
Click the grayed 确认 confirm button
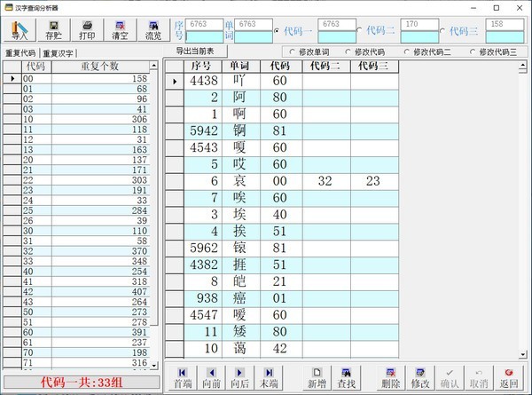click(450, 378)
